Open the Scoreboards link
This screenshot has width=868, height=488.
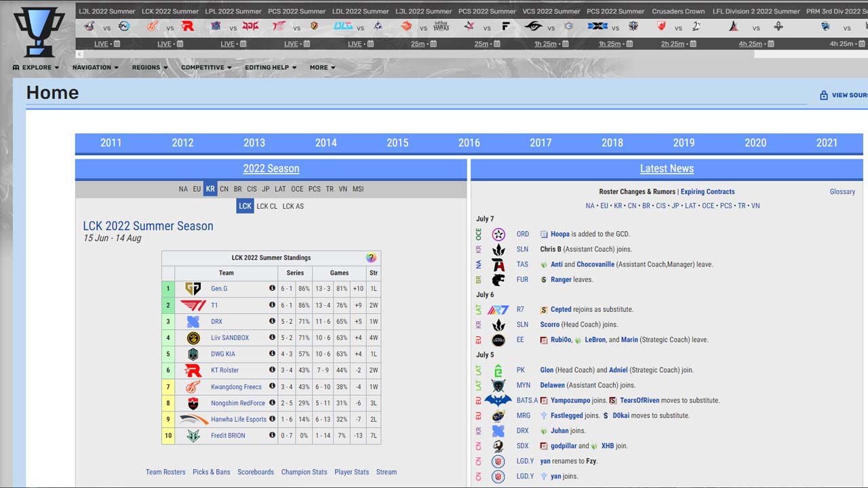tap(256, 472)
